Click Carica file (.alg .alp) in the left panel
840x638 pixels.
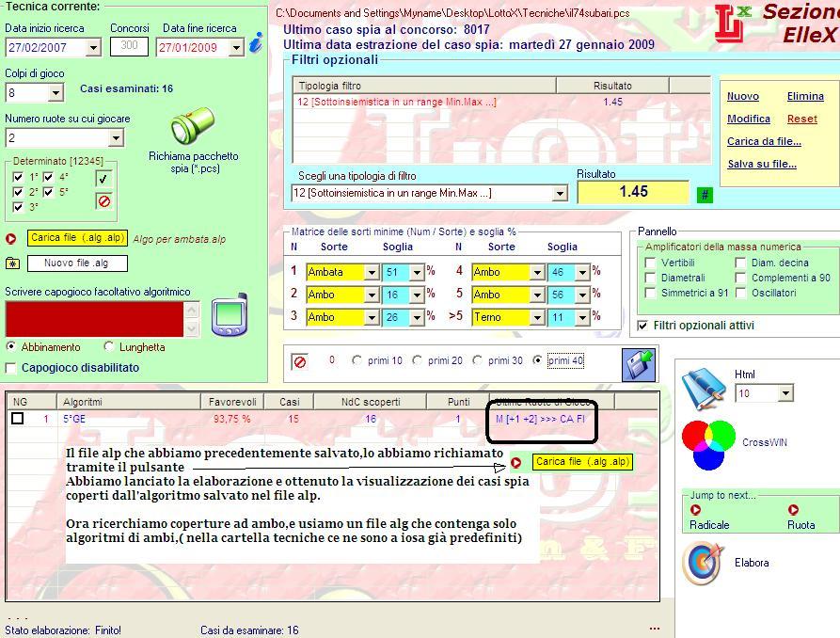[x=77, y=237]
